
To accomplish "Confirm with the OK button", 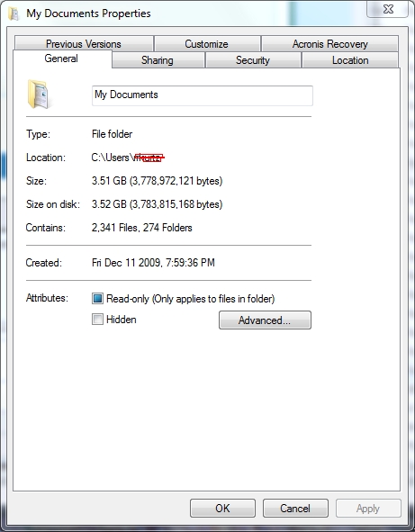I will [222, 508].
